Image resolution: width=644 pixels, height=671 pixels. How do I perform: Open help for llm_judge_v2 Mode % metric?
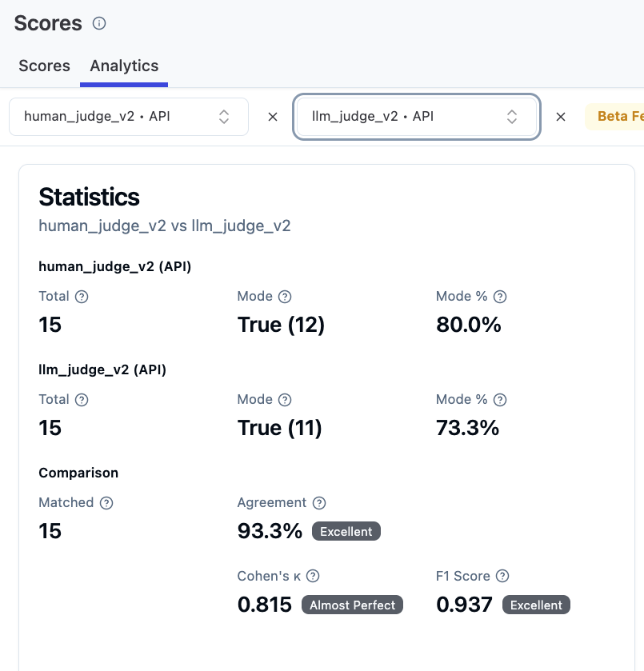coord(500,399)
